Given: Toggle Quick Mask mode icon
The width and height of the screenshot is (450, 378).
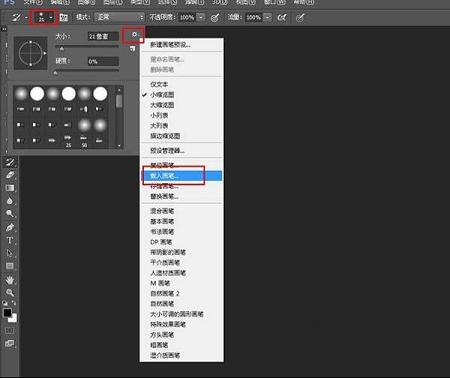Looking at the screenshot, I should tap(10, 330).
